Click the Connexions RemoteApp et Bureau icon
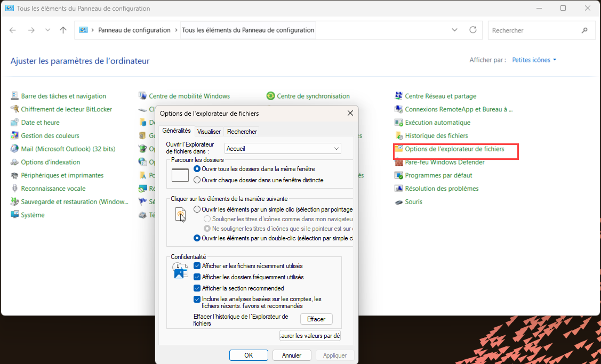601x364 pixels. [399, 109]
